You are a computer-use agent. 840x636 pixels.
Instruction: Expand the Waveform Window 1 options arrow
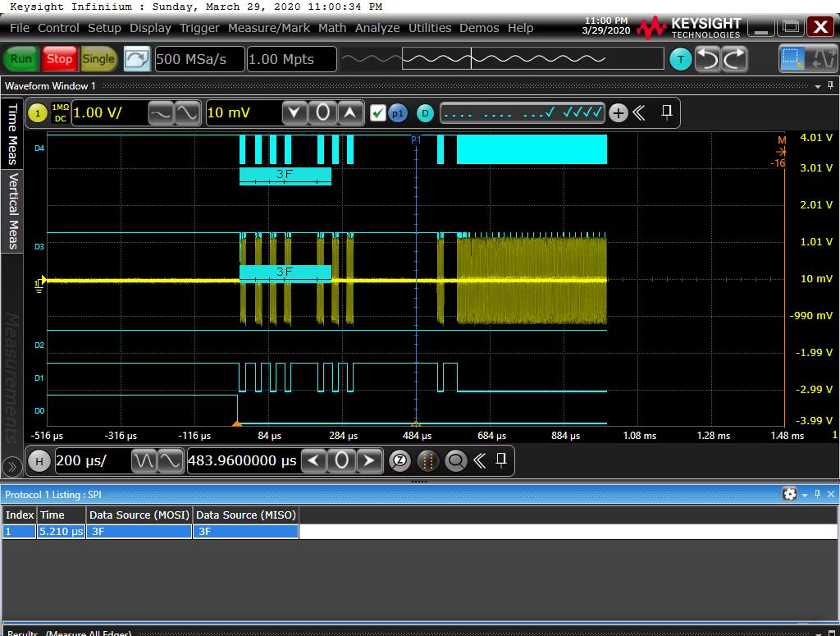pyautogui.click(x=817, y=86)
